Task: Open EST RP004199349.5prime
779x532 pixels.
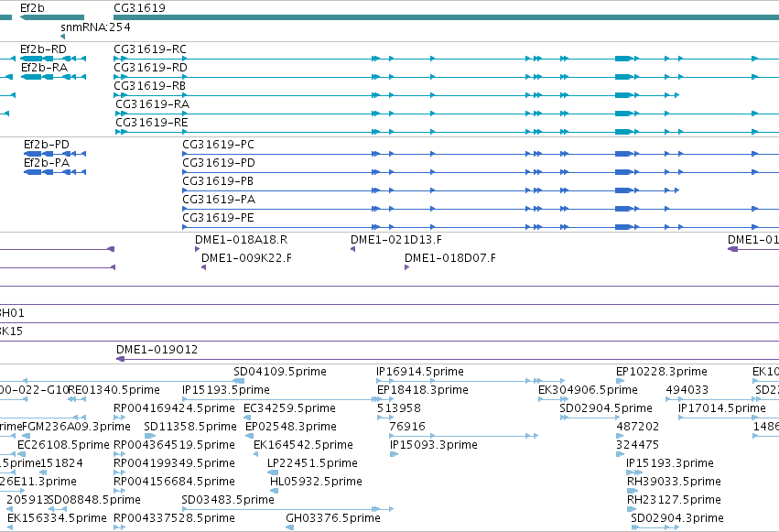Action: [x=174, y=463]
